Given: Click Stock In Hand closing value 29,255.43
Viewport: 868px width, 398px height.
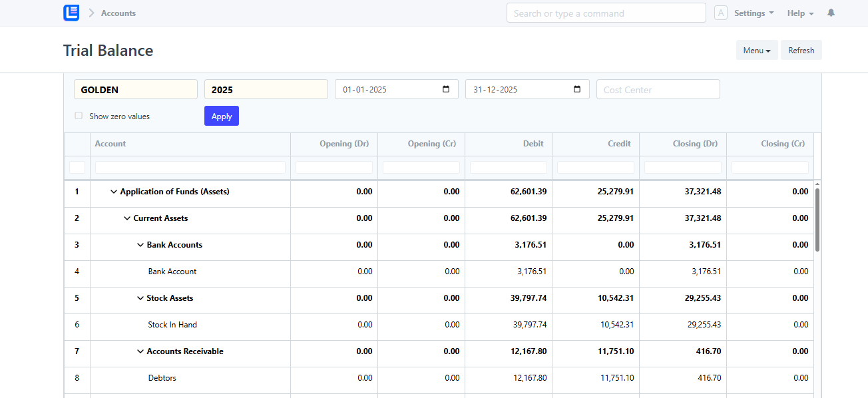Looking at the screenshot, I should coord(704,325).
